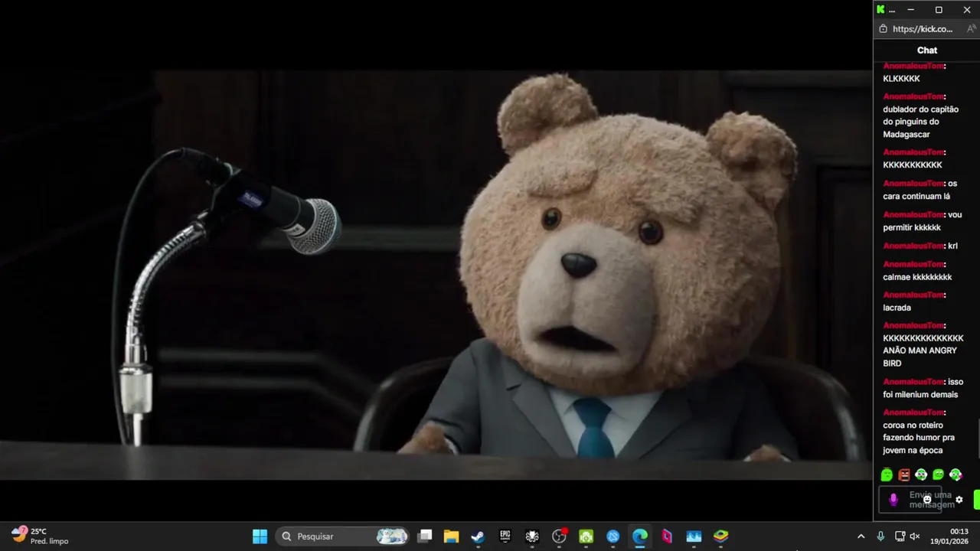The width and height of the screenshot is (980, 551).
Task: Click the 'dublador do capitão' chat message
Action: (x=920, y=122)
